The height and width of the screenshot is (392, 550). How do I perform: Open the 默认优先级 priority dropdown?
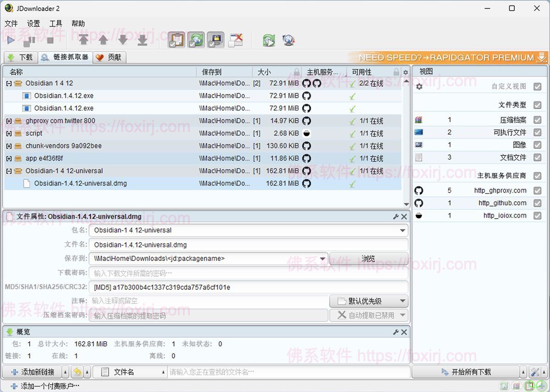pyautogui.click(x=402, y=301)
